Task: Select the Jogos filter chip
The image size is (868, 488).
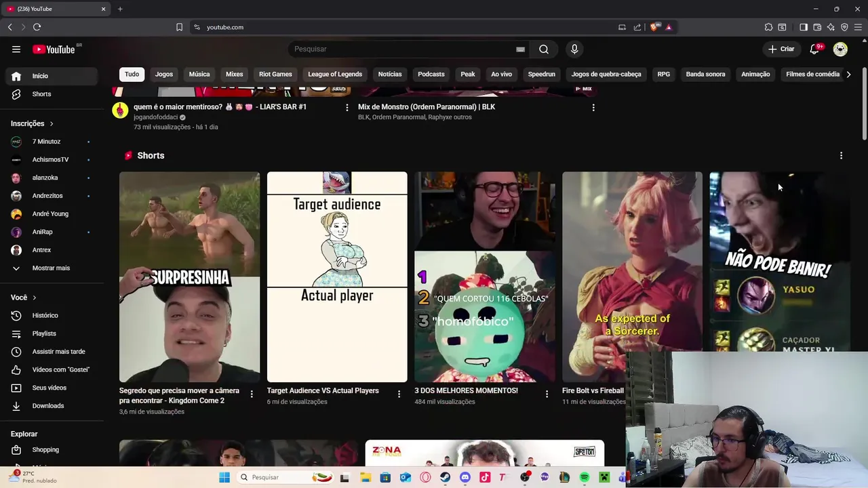Action: [164, 74]
